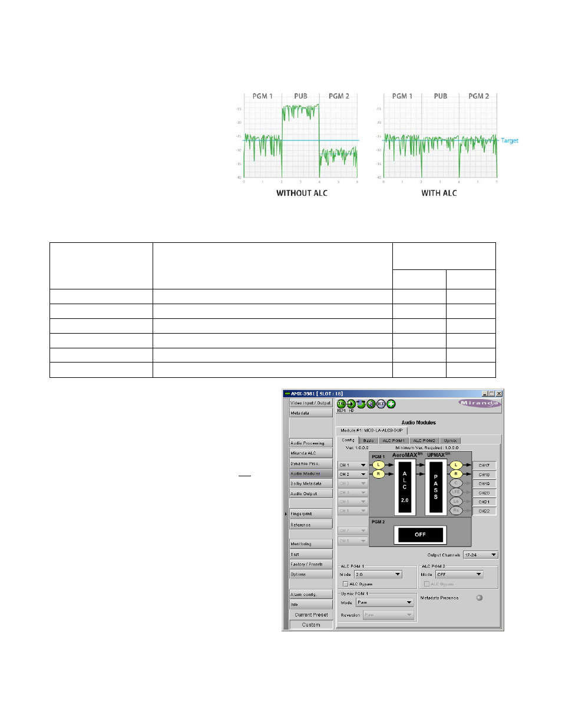Click the HD input arrow status icon

point(351,404)
